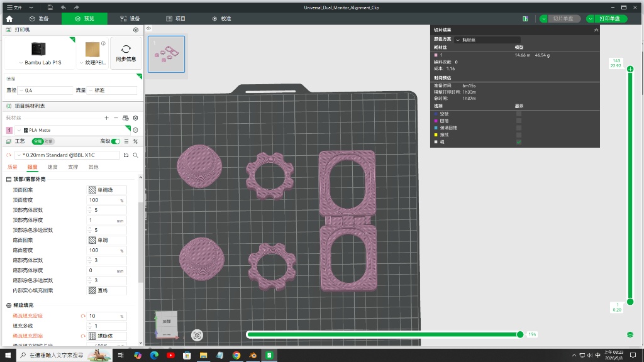The height and width of the screenshot is (362, 644).
Task: Click the info icon on the 纹理PEI plate
Action: coord(104,43)
